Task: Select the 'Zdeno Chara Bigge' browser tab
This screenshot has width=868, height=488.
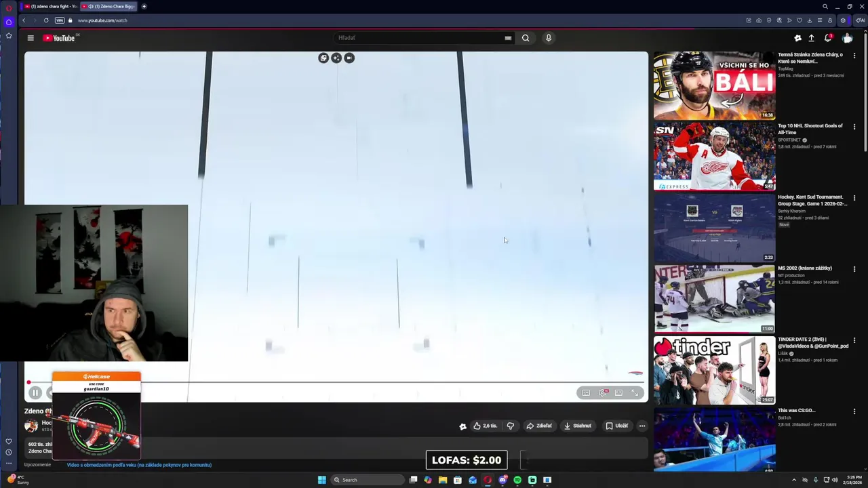Action: click(x=109, y=6)
